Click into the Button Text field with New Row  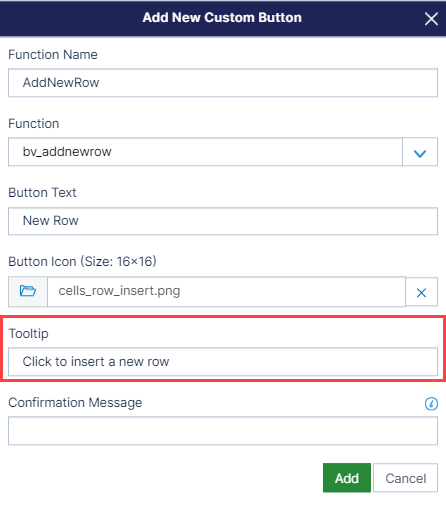click(223, 221)
